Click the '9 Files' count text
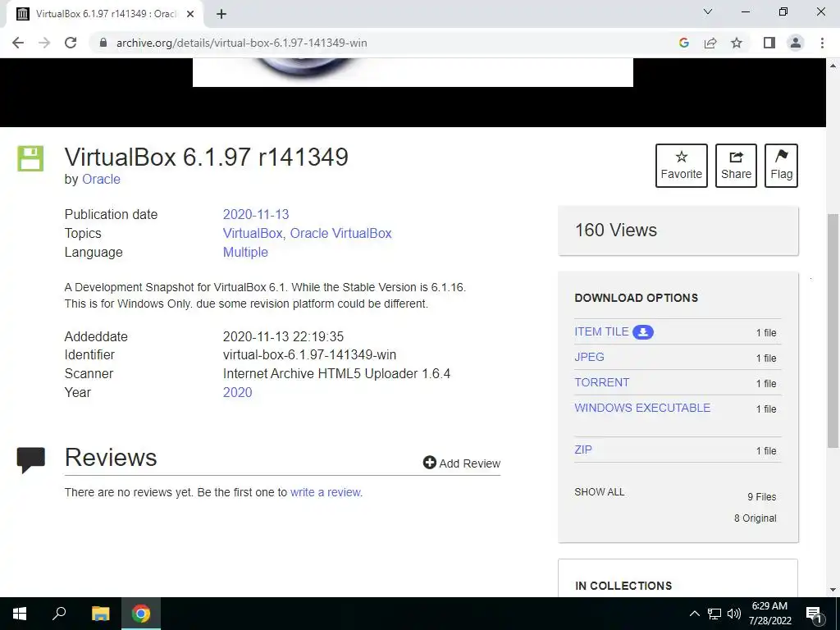Image resolution: width=840 pixels, height=630 pixels. coord(762,496)
